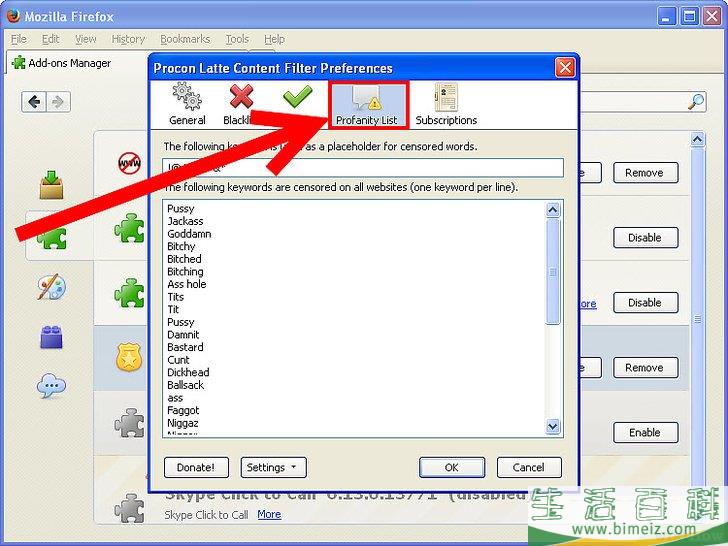Open the Tools menu
The image size is (728, 546).
pyautogui.click(x=237, y=39)
